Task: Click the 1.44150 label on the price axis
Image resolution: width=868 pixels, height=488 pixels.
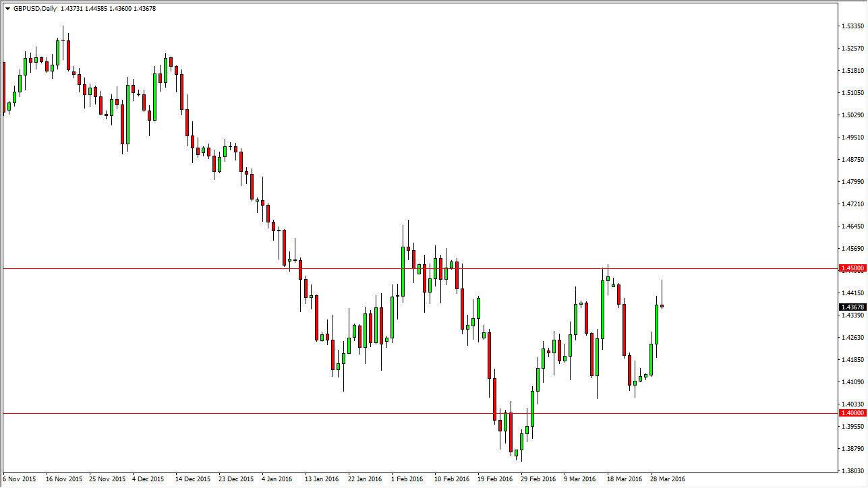Action: (852, 293)
